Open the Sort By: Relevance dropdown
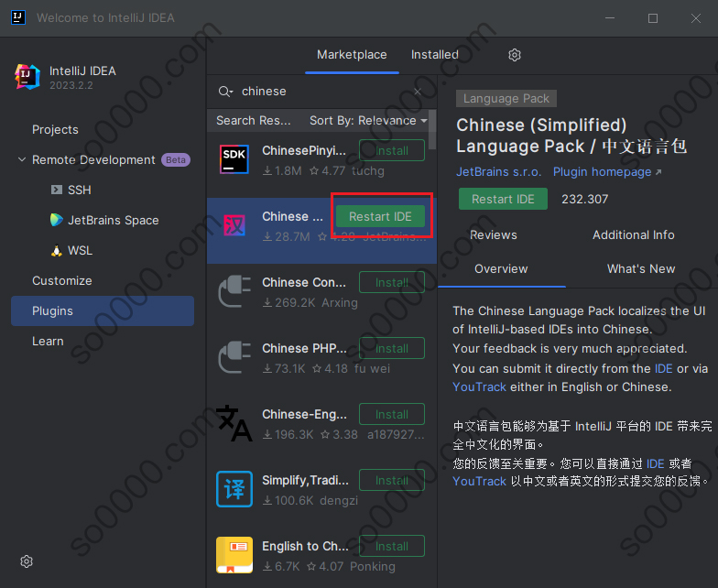Screen dimensions: 718x588 368,121
